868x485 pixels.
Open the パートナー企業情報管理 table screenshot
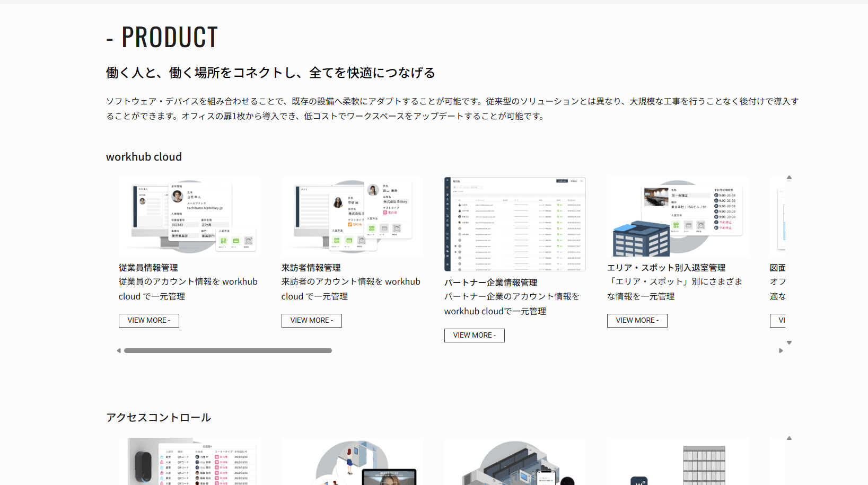(x=515, y=224)
